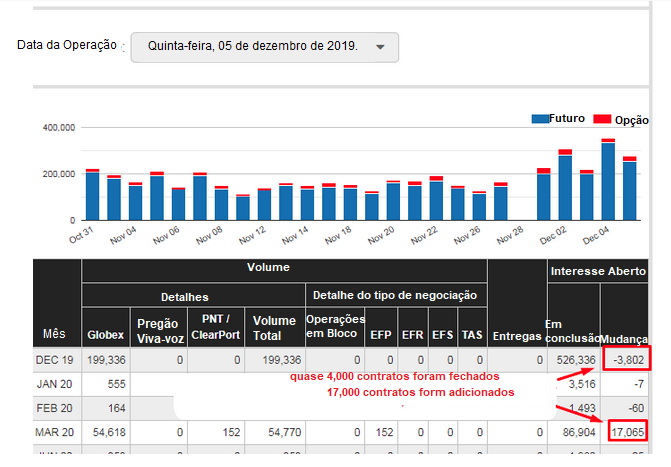Click the Globex column header
Image resolution: width=671 pixels, height=467 pixels.
coord(105,335)
